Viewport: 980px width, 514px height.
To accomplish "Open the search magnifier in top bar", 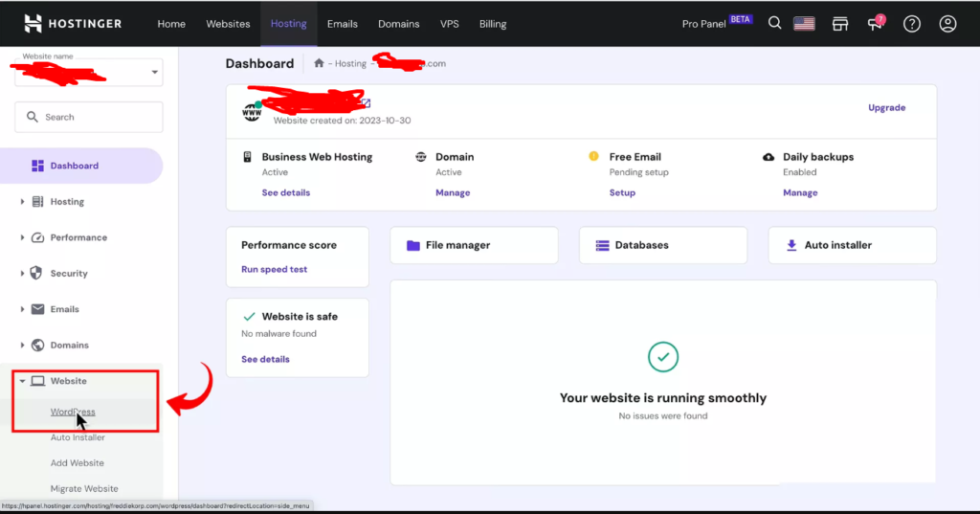I will [x=774, y=24].
